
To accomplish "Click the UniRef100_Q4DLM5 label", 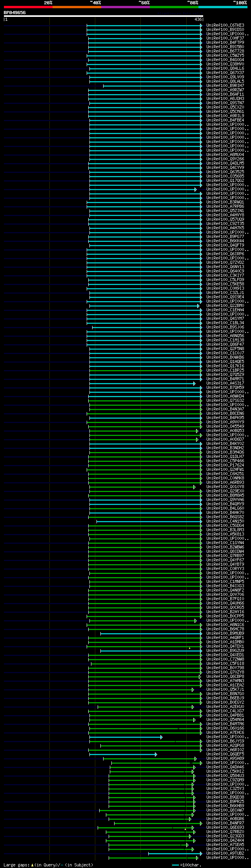I will click(225, 163).
